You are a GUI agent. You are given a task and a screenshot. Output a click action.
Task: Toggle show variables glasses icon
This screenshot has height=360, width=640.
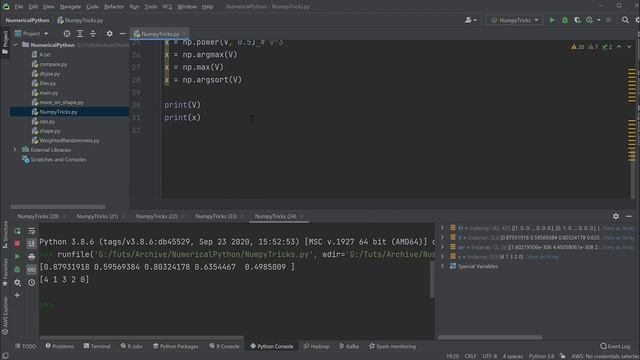tap(31, 269)
